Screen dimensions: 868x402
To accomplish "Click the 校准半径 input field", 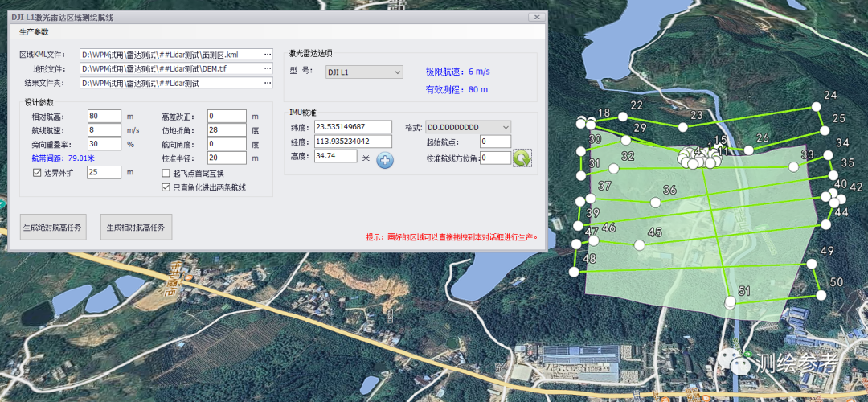I will tap(227, 158).
